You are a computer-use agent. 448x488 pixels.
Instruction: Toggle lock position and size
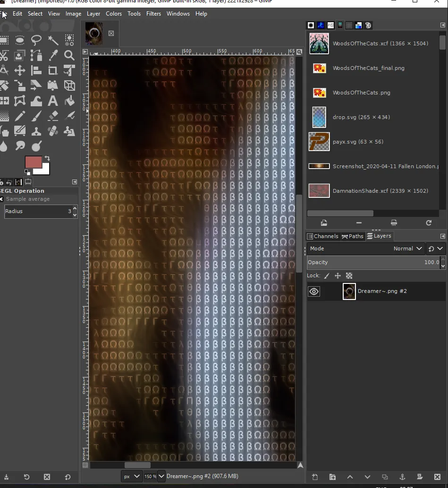point(338,276)
